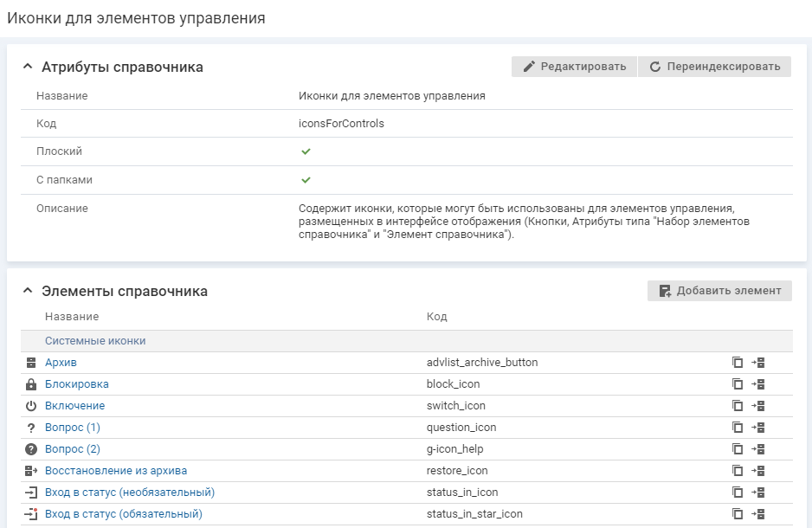The image size is (812, 528).
Task: Click the power icon beside Включение
Action: coord(31,406)
